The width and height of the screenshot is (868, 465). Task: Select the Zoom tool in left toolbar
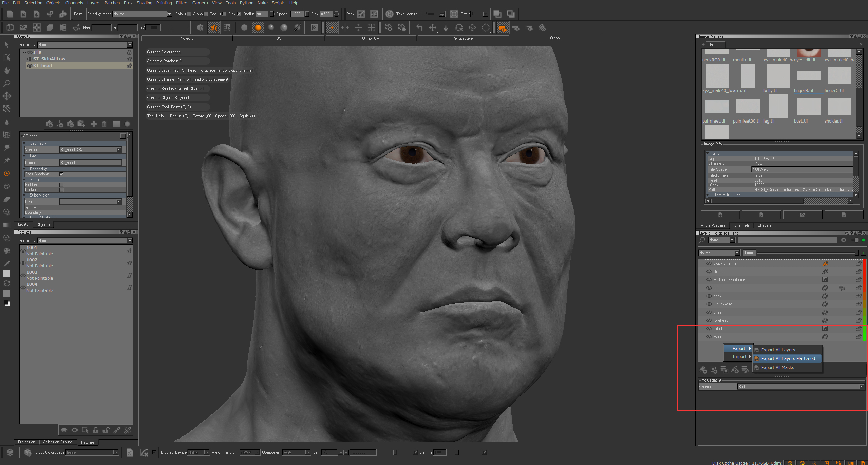tap(6, 83)
